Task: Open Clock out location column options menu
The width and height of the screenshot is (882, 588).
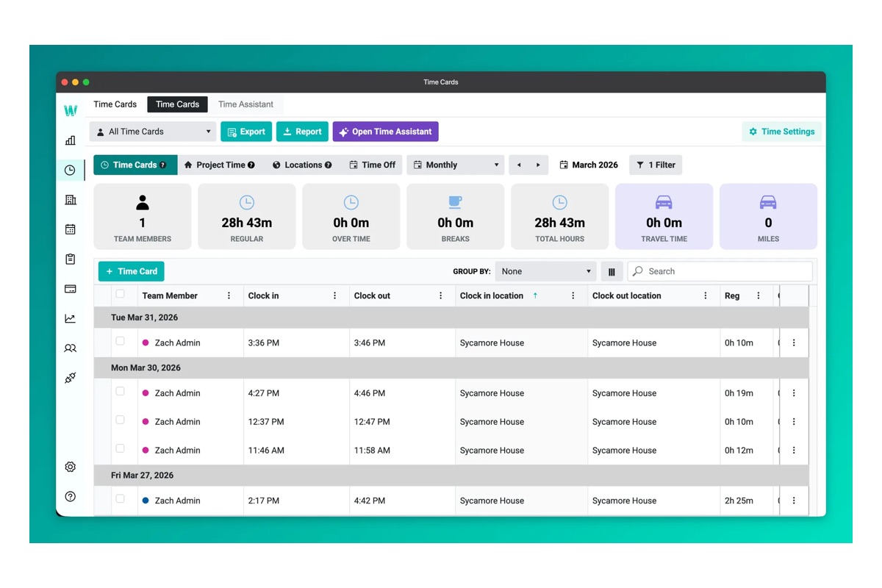Action: (x=706, y=295)
